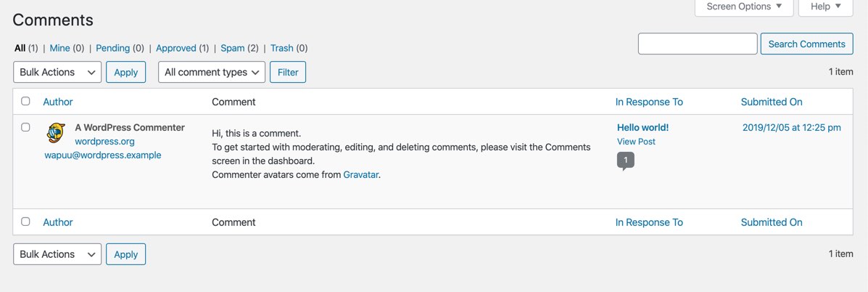
Task: Open the Gravatar link
Action: (361, 174)
